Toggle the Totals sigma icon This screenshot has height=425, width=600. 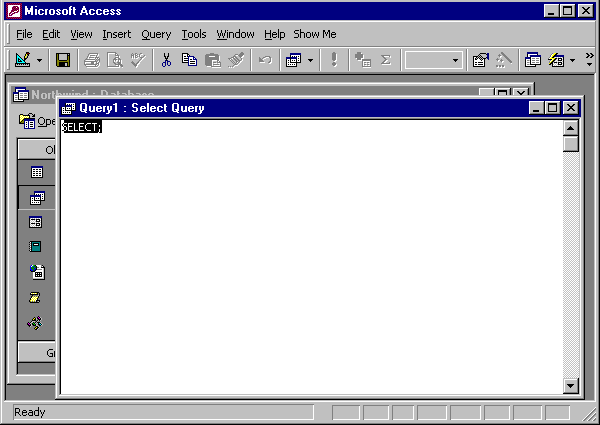pos(386,60)
